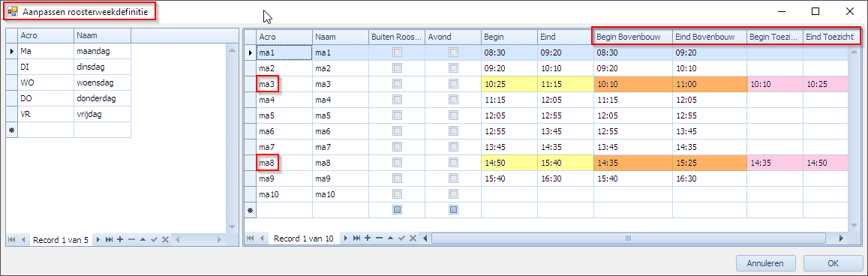Viewport: 868px width, 276px height.
Task: Toggle Buiten Rooster checkbox for ma1
Action: [x=397, y=52]
